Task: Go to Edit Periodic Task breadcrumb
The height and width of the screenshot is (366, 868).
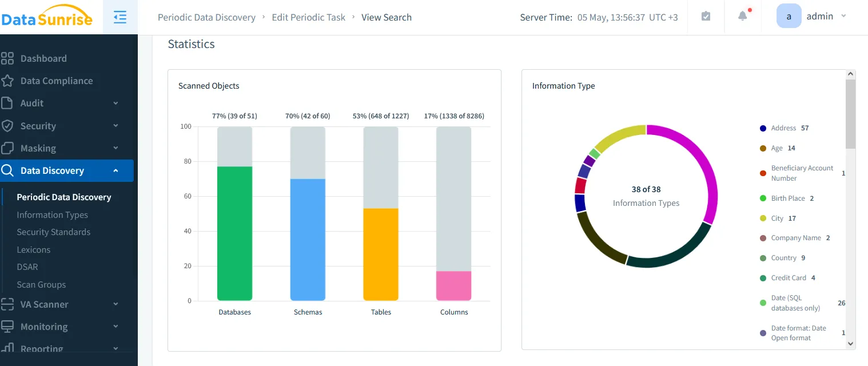Action: pos(308,17)
